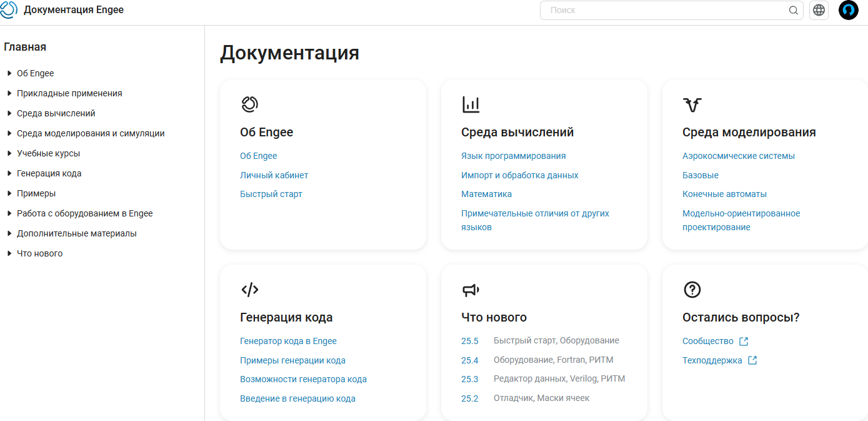
Task: Open the user profile avatar
Action: (848, 10)
